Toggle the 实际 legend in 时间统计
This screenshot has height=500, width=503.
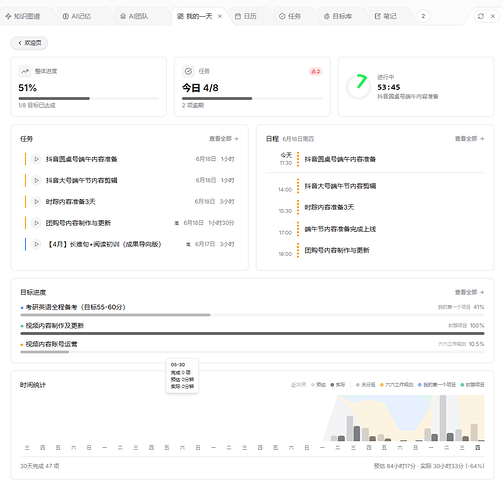pos(338,385)
